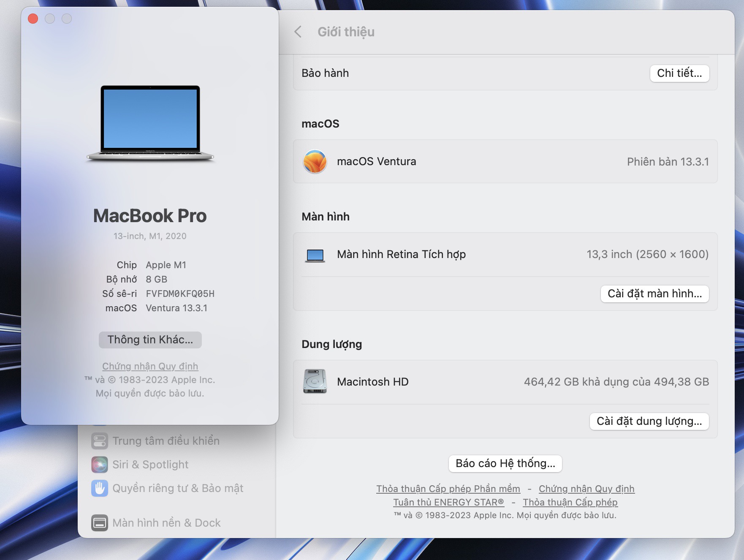Click the Retina display laptop icon

(x=315, y=255)
